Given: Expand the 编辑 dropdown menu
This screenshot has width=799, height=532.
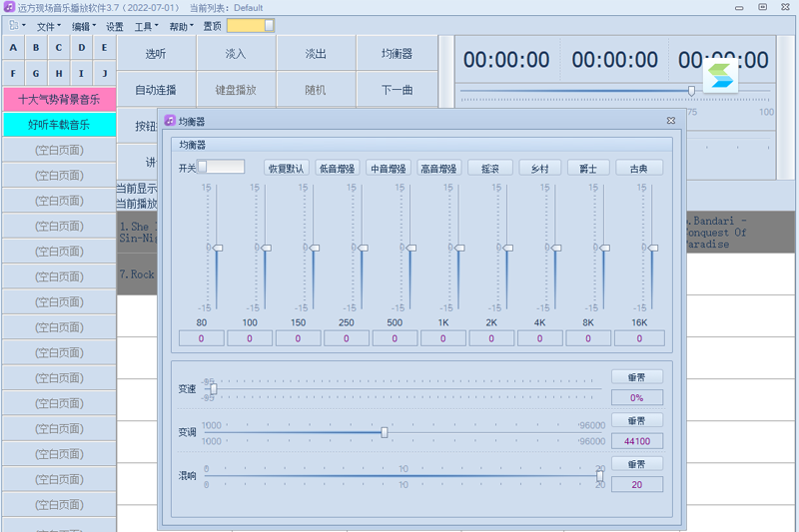Looking at the screenshot, I should (84, 26).
